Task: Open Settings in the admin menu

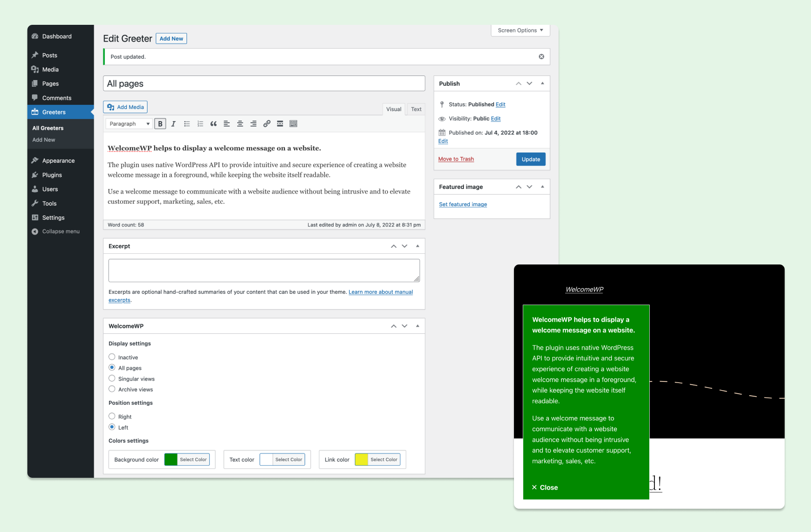Action: pos(53,218)
